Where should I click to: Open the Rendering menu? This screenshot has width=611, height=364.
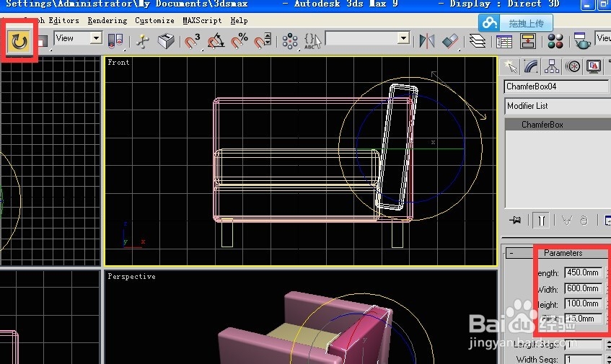coord(107,20)
